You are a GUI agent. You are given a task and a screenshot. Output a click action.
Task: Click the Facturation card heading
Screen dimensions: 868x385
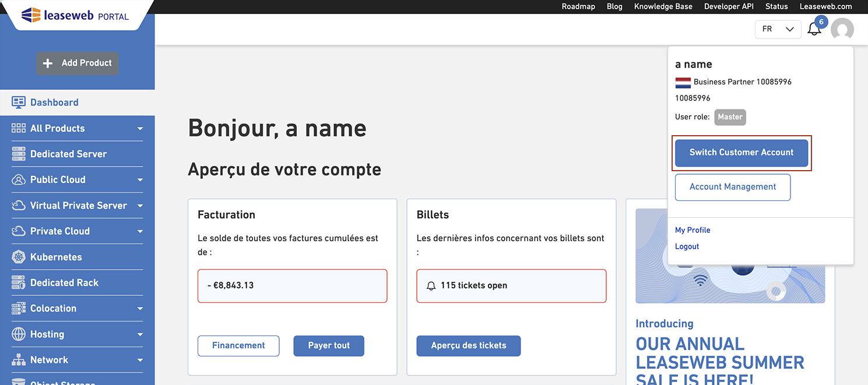click(227, 215)
